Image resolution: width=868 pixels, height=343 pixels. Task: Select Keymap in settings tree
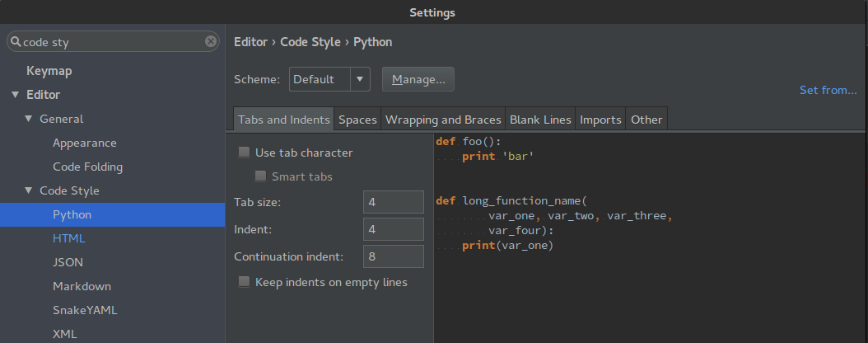click(x=49, y=71)
